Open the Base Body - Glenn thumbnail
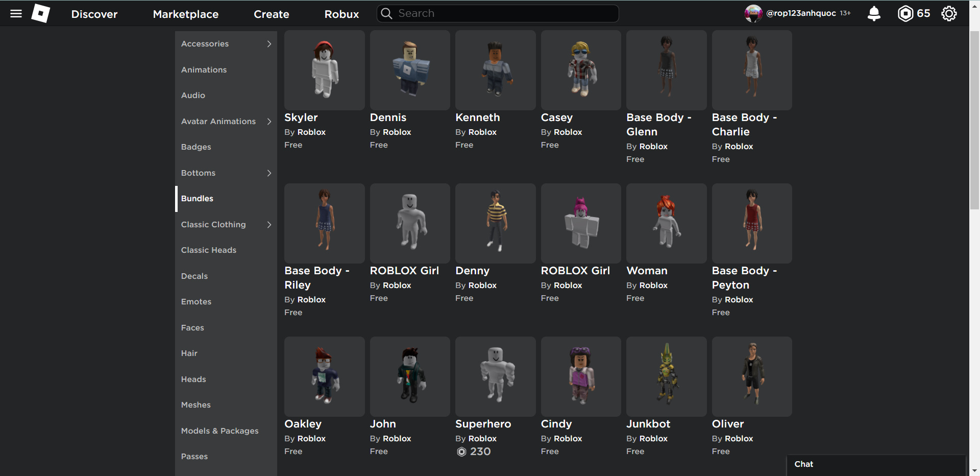 tap(667, 70)
